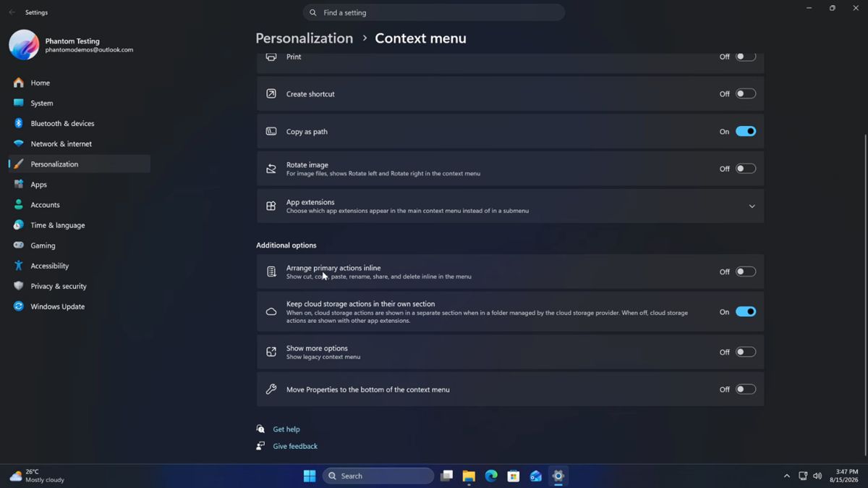Viewport: 868px width, 488px height.
Task: Click the cloud storage actions cloud icon
Action: pyautogui.click(x=271, y=312)
